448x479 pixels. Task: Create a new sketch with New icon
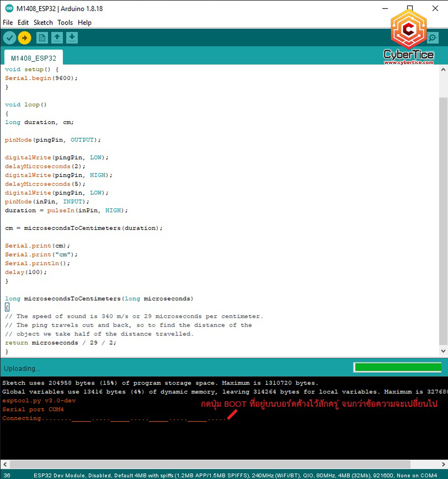point(42,38)
